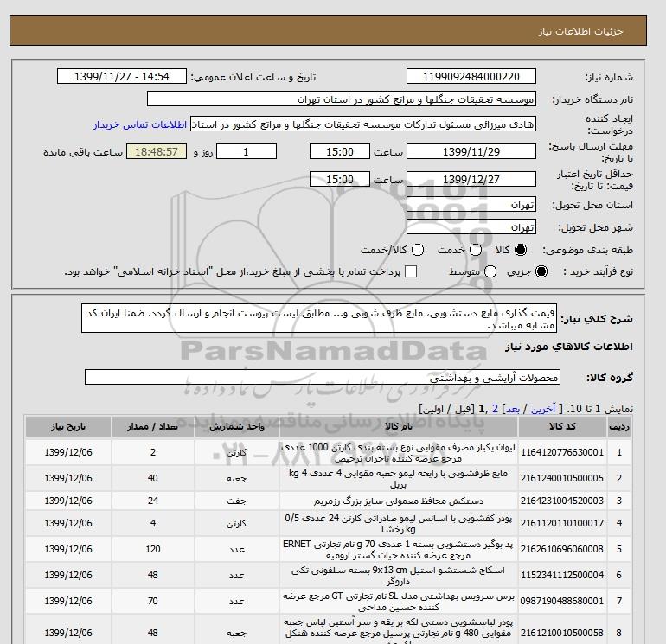Click the نام کالا column header
Viewport: 666px width, 644px height.
coord(399,427)
